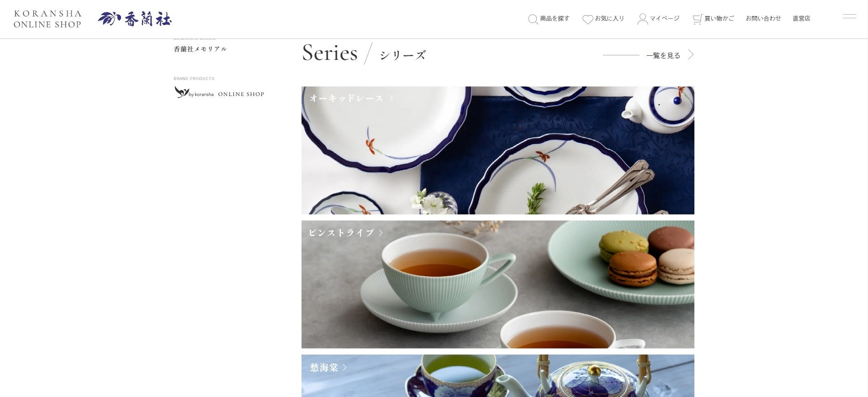Open 直営店 menu item
868x397 pixels.
801,19
